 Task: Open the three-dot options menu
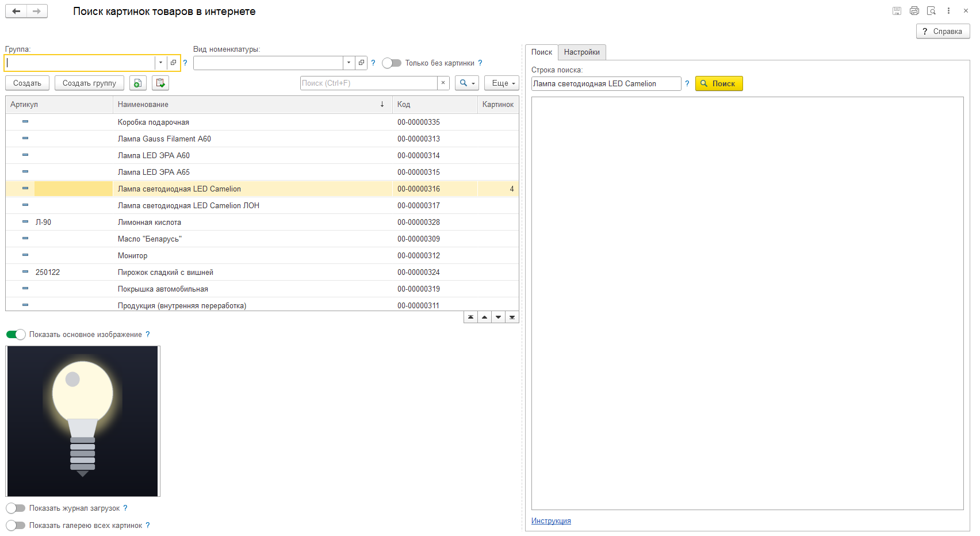pos(949,11)
